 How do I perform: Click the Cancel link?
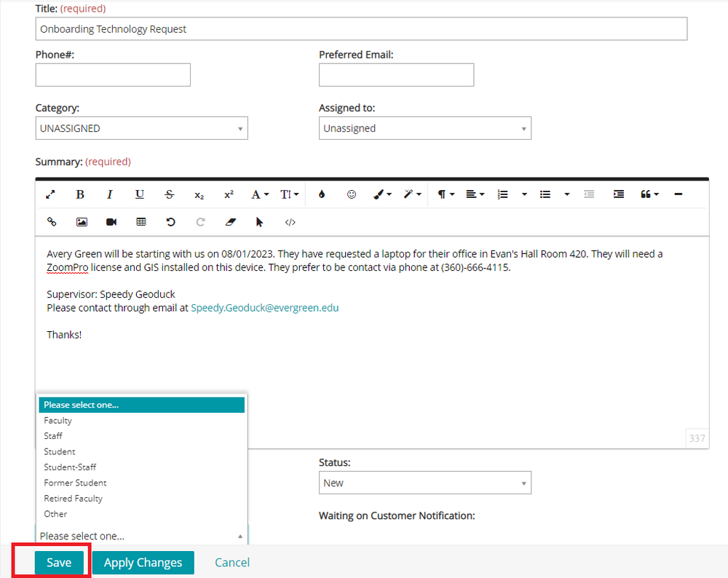click(232, 563)
